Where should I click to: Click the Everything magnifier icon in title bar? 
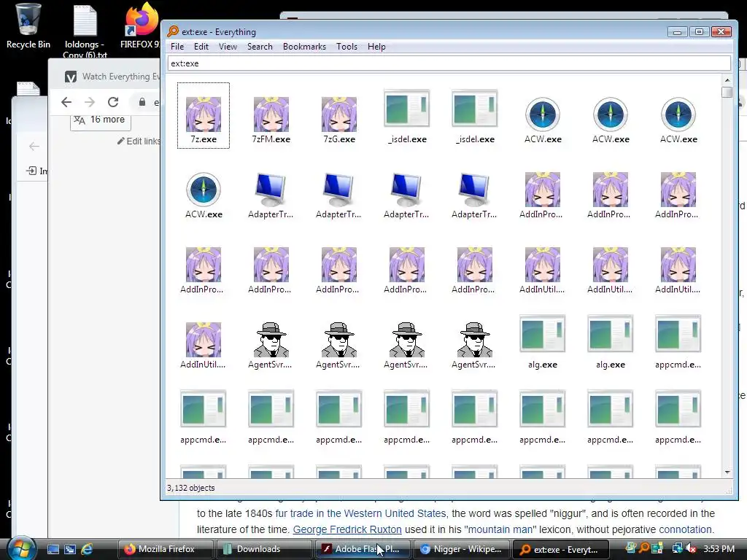(x=173, y=31)
